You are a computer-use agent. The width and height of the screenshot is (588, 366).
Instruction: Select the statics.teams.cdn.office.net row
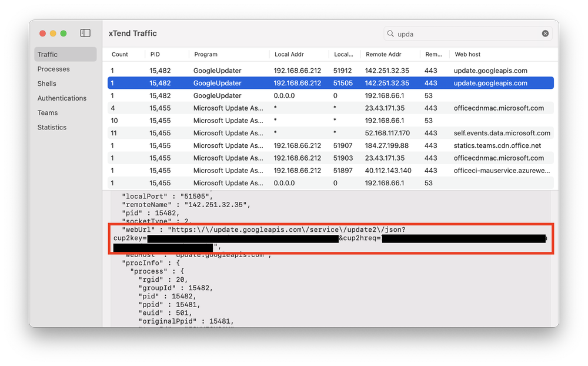(330, 145)
